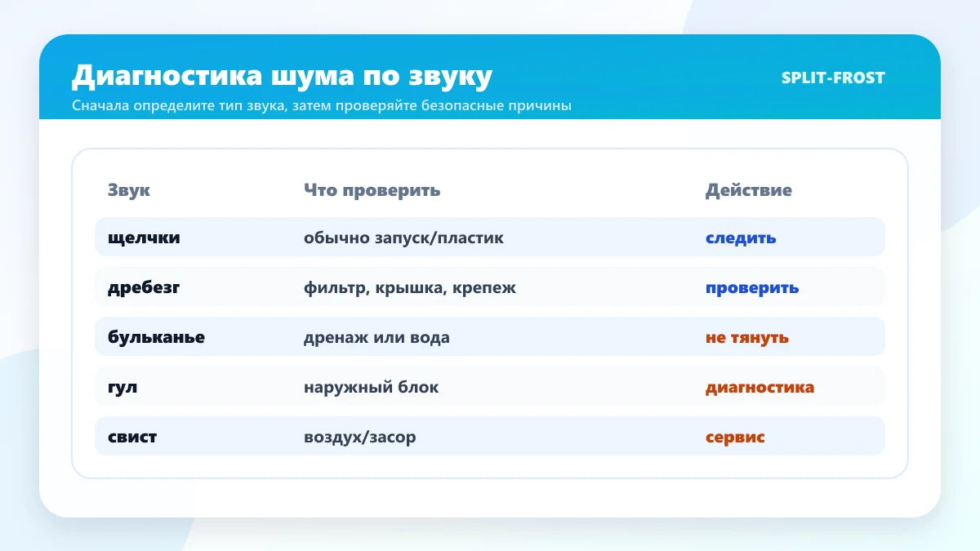Click "обычно запуск/пластик" cell

coord(403,238)
